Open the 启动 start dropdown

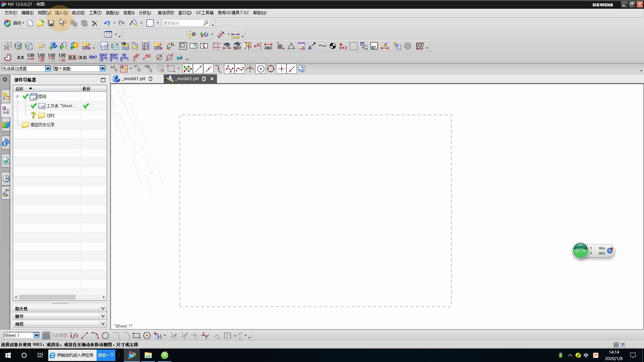14,23
